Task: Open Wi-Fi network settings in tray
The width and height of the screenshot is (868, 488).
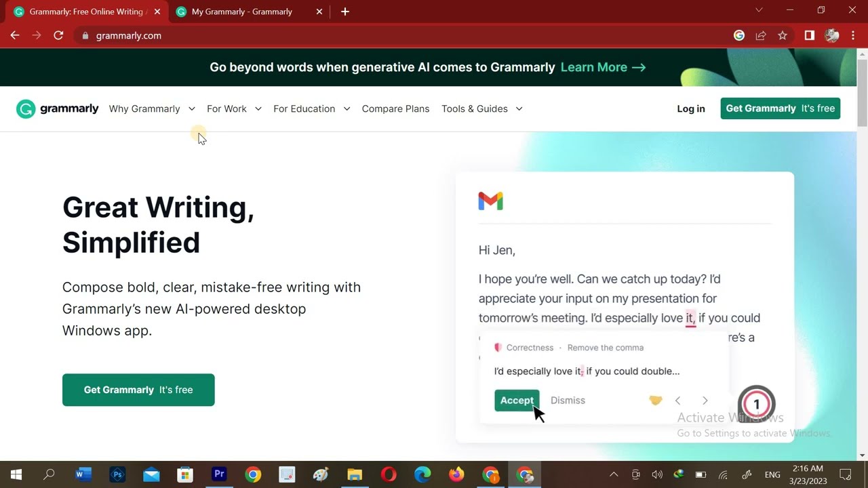Action: click(x=724, y=474)
